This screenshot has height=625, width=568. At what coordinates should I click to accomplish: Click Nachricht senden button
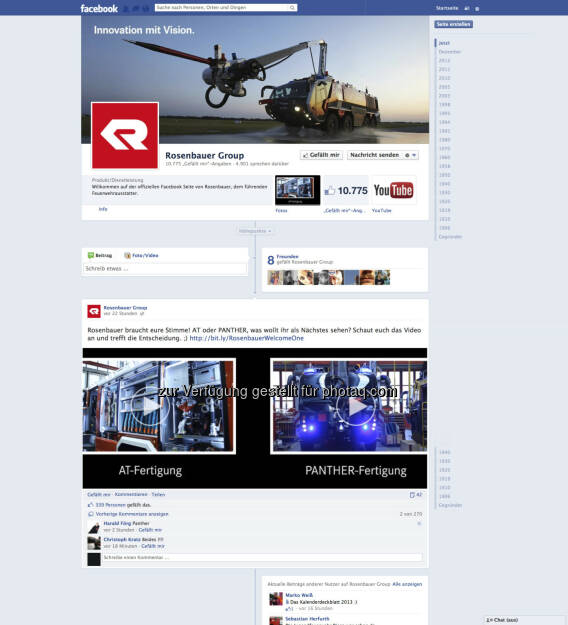tap(374, 155)
